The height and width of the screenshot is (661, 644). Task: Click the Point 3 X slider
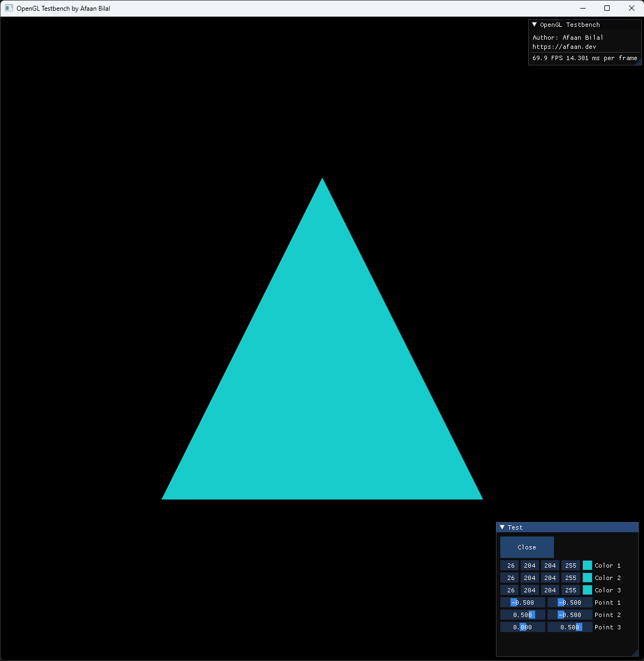click(523, 627)
